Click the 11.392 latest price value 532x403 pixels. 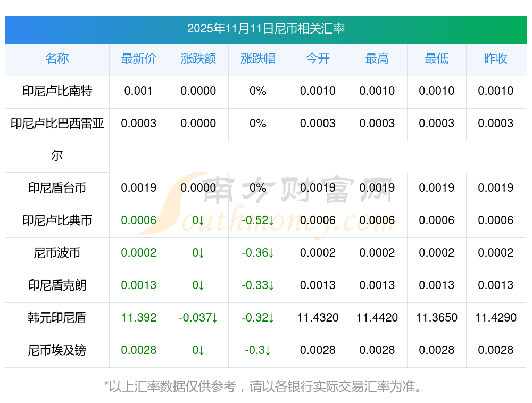(139, 318)
